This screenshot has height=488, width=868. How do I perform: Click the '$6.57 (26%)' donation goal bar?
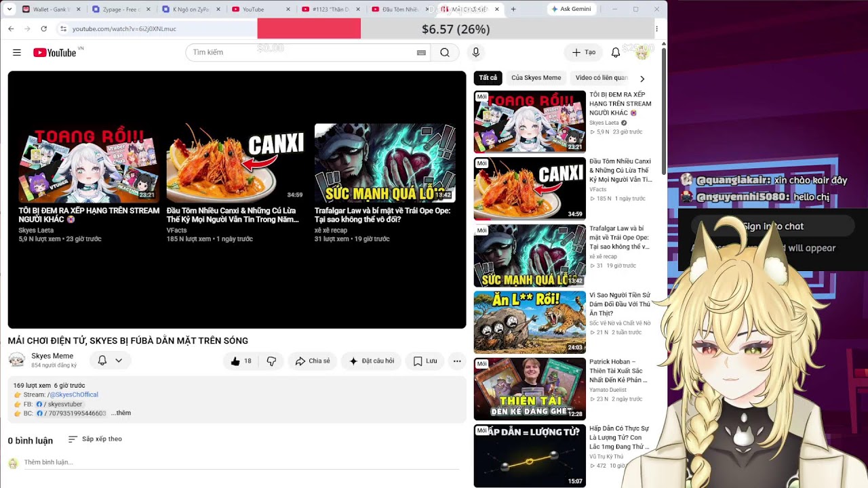click(x=456, y=29)
